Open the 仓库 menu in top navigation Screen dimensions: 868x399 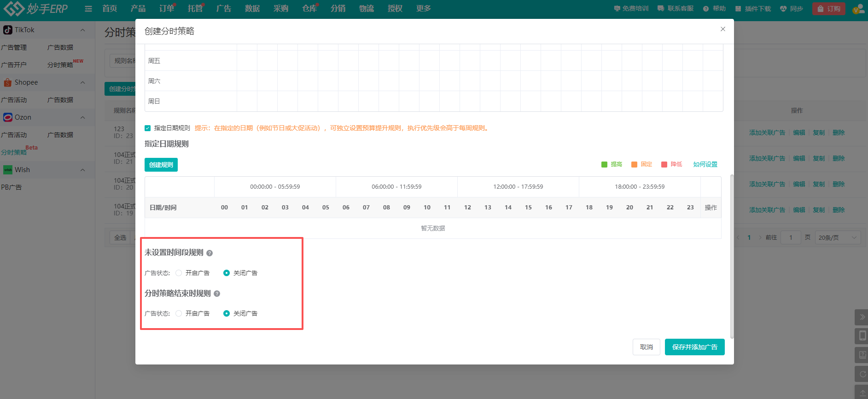309,9
